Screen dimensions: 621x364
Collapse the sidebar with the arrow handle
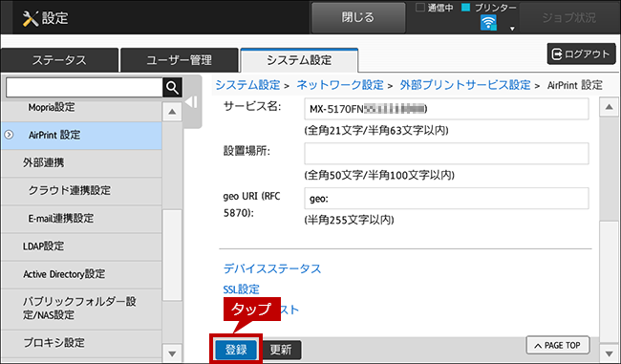[192, 102]
